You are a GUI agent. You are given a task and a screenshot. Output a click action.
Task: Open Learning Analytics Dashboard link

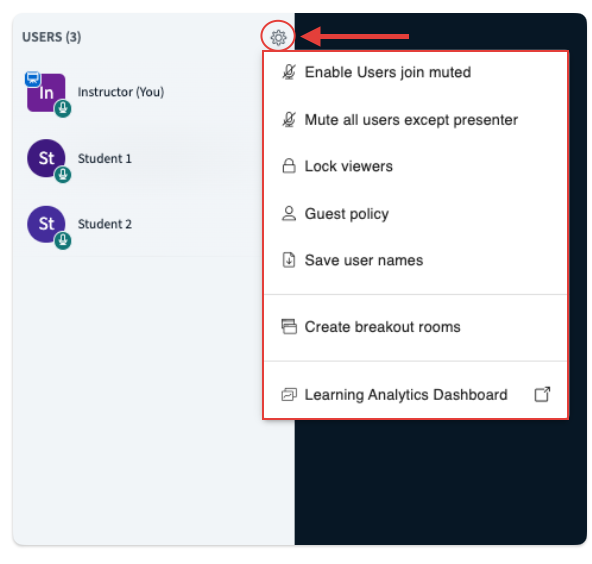pos(416,394)
